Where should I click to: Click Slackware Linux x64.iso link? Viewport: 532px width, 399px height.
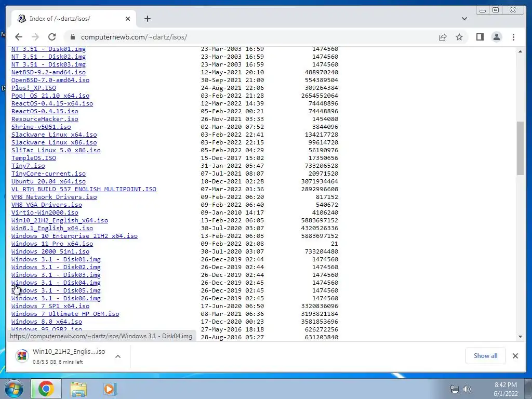click(x=54, y=135)
